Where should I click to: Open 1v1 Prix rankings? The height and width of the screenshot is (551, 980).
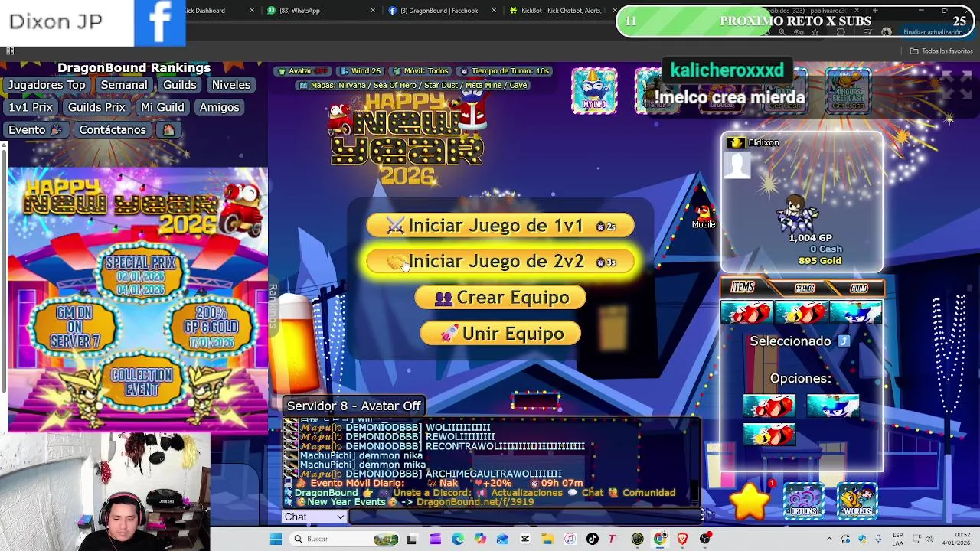31,107
